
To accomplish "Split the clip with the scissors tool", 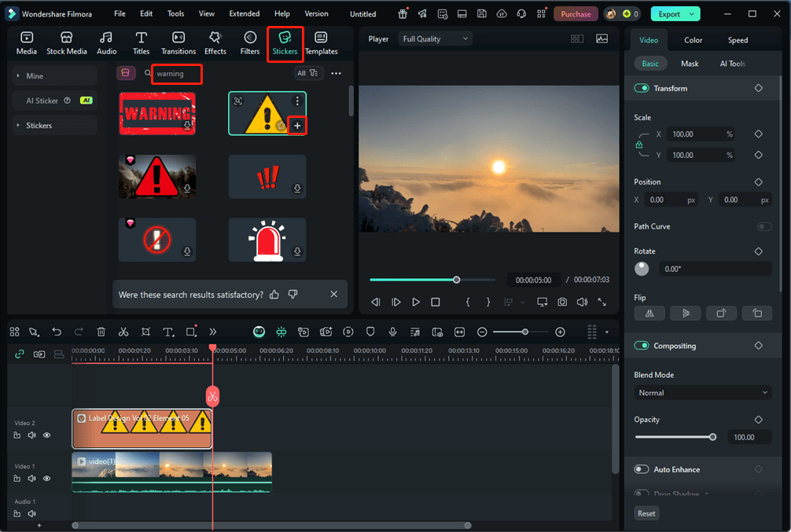I will pyautogui.click(x=123, y=332).
